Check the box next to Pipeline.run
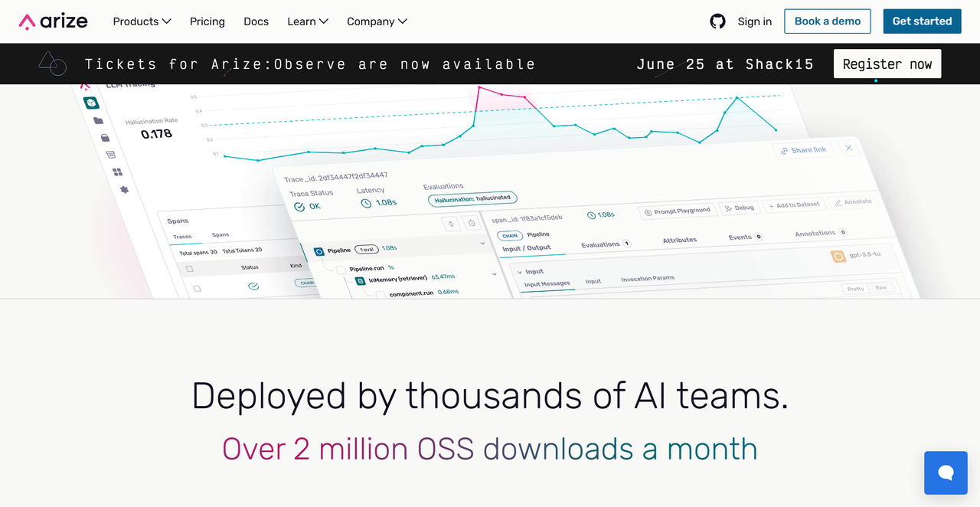 click(x=341, y=269)
